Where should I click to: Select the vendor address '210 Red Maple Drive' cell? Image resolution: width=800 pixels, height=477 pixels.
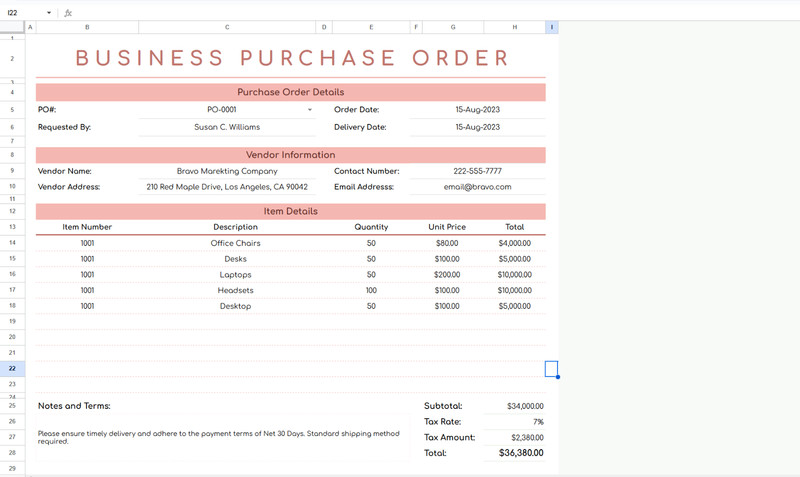pyautogui.click(x=227, y=187)
